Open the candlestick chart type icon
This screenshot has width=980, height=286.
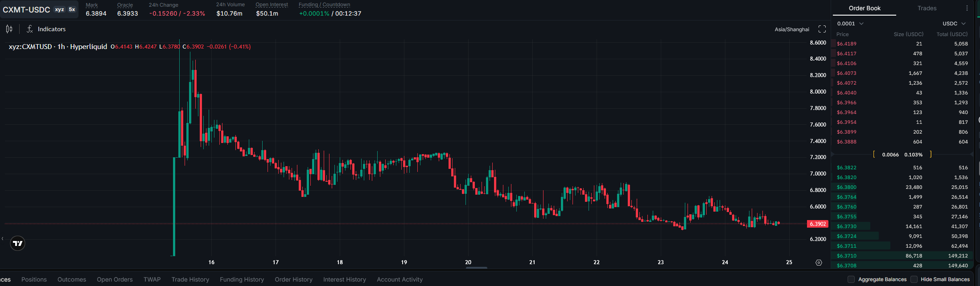pos(9,29)
